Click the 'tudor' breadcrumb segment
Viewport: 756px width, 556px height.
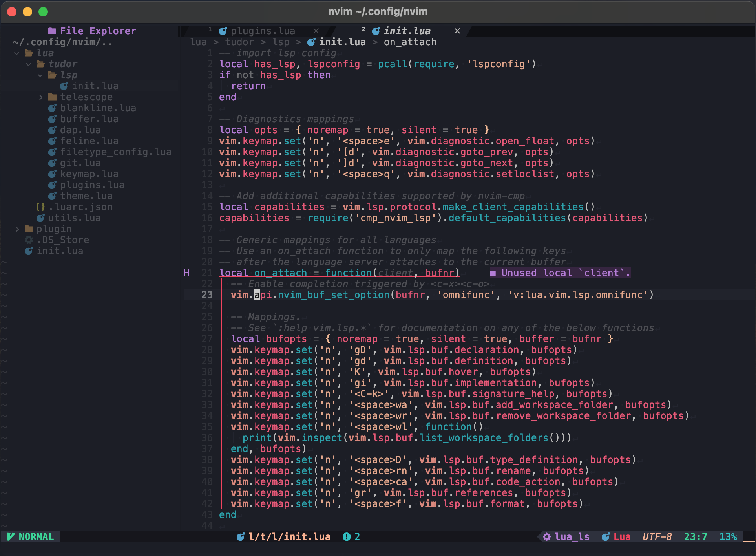click(x=239, y=42)
